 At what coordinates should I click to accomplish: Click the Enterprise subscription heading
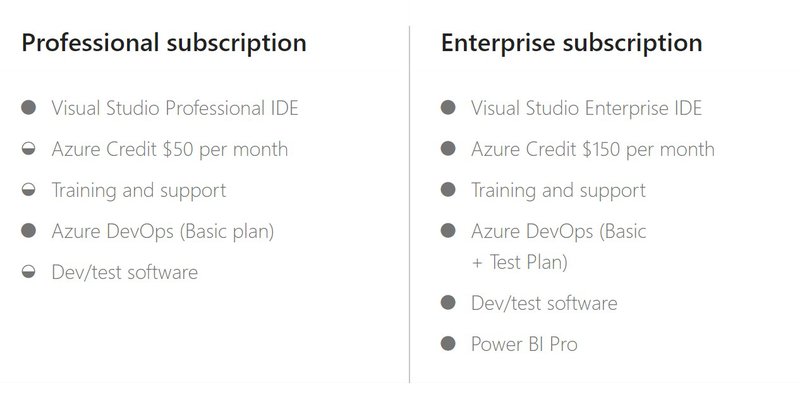click(x=571, y=44)
